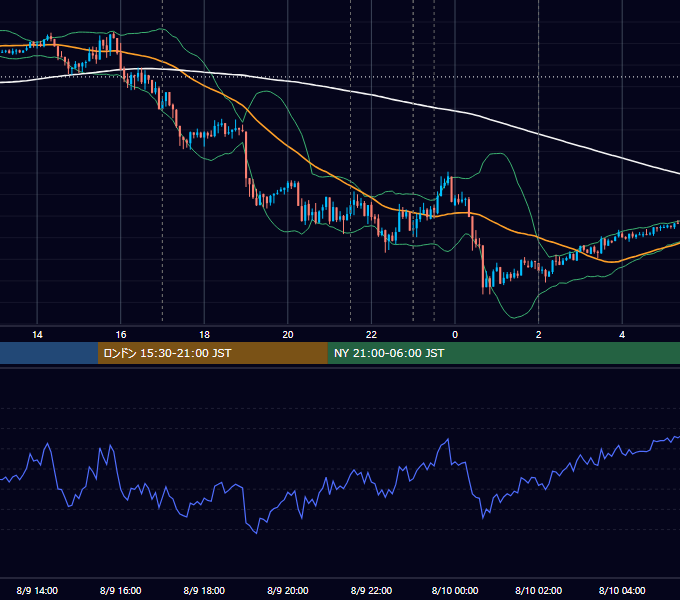Screen dimensions: 680x600
Task: Click hour label 16 on price chart axis
Action: pyautogui.click(x=121, y=335)
